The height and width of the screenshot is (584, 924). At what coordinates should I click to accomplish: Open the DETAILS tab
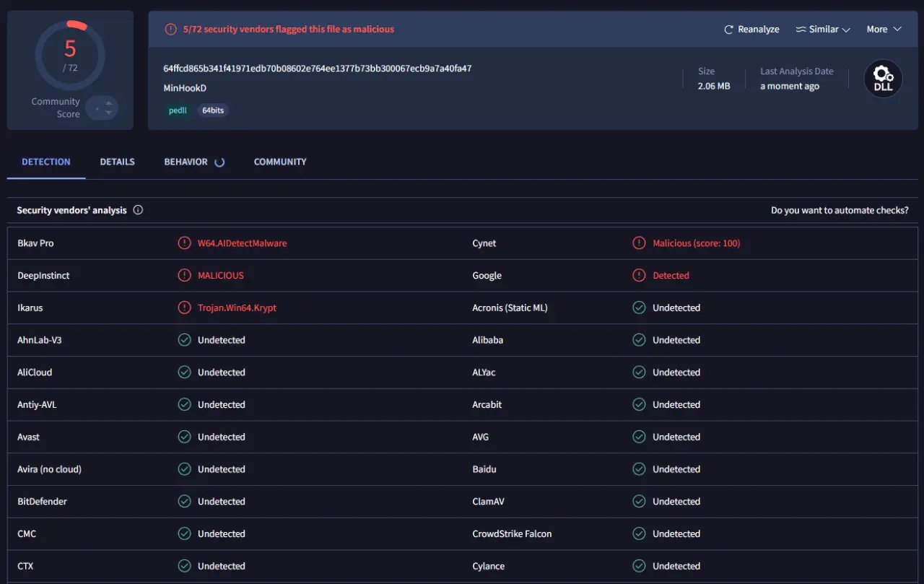118,162
